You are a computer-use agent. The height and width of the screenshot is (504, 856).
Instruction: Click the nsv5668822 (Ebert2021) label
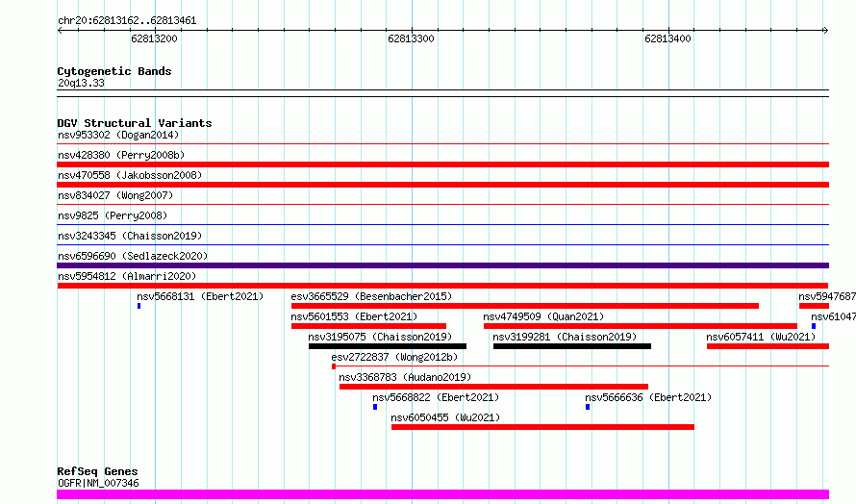[x=437, y=397]
